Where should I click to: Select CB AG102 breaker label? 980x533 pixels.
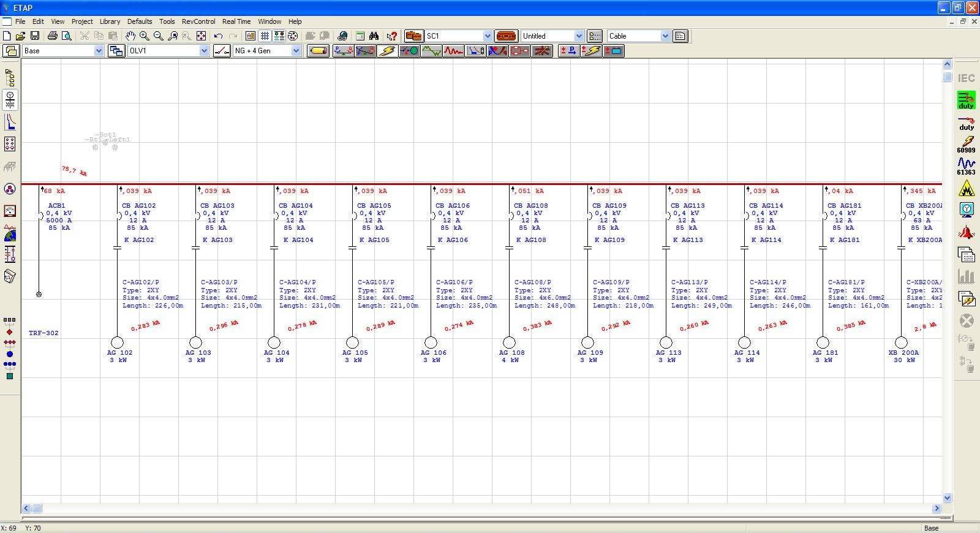tap(139, 206)
